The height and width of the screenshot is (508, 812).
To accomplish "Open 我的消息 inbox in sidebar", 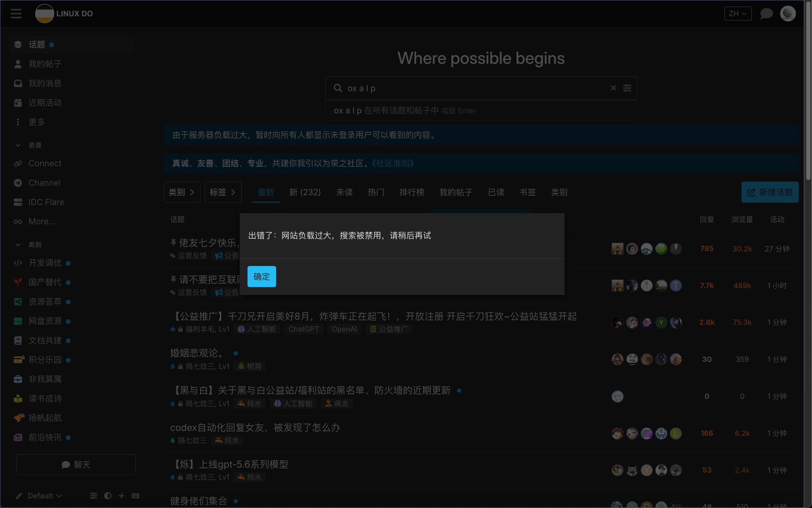I will [x=72, y=83].
